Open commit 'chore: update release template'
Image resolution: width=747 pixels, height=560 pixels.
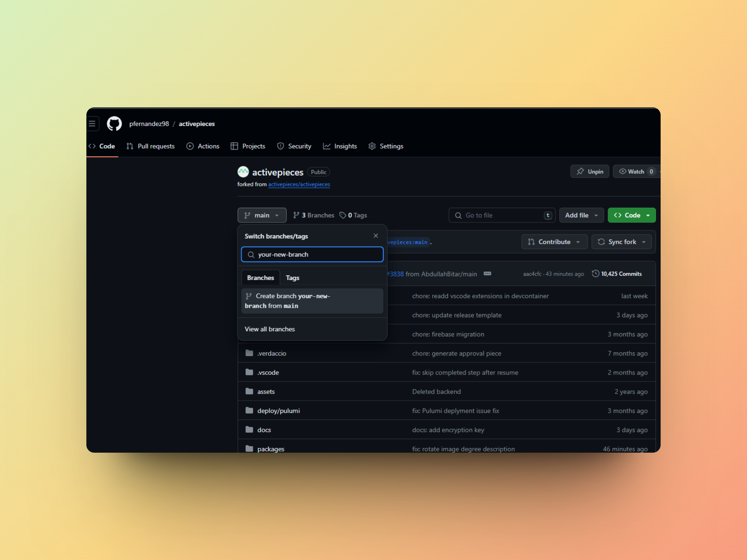[x=457, y=315]
